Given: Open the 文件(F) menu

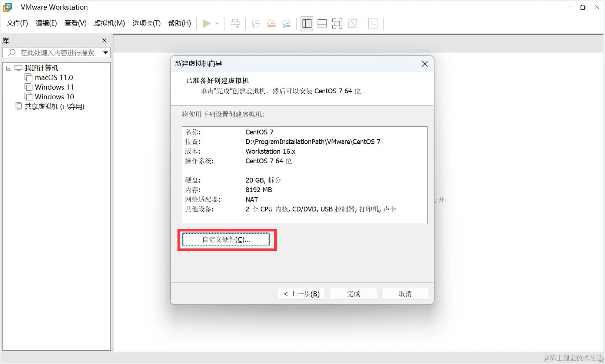Looking at the screenshot, I should coord(17,23).
